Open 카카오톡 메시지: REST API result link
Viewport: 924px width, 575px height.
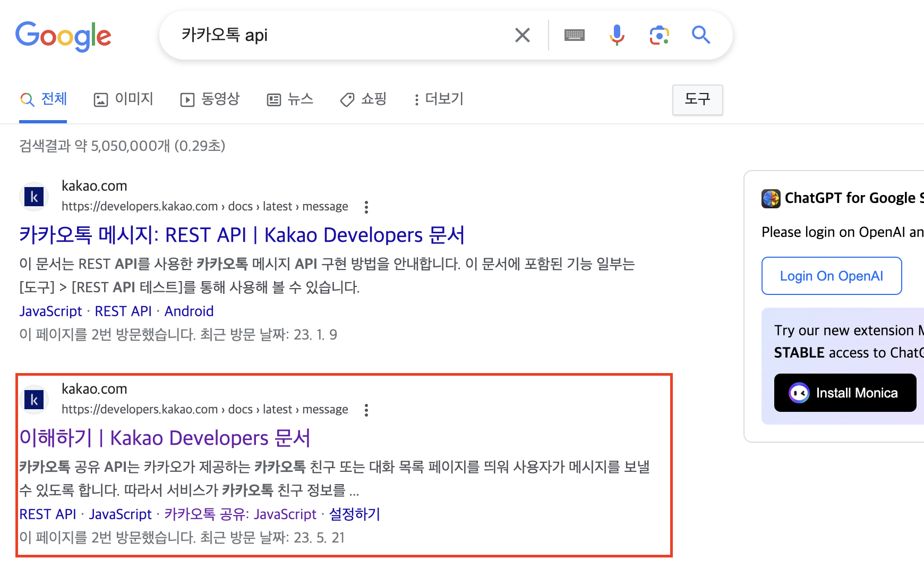coord(242,235)
